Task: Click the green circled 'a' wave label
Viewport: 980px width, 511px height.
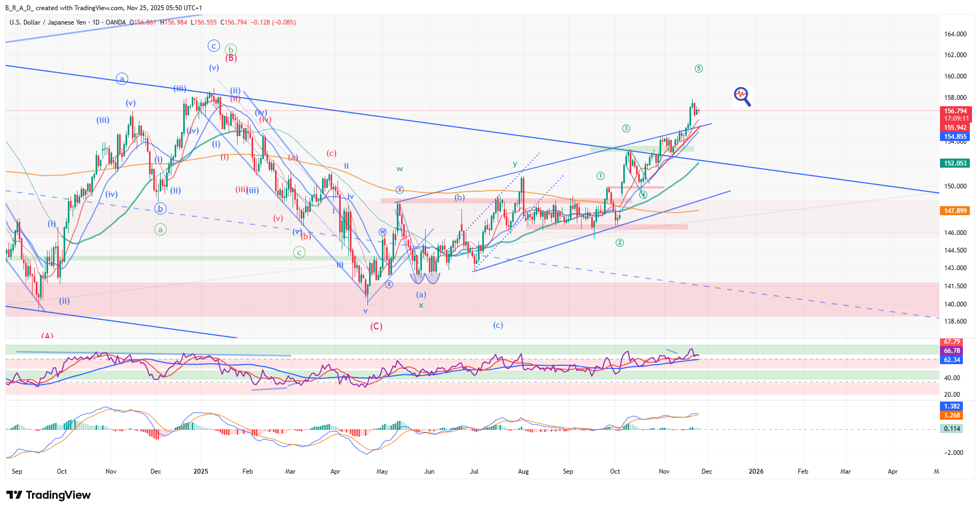Action: pyautogui.click(x=160, y=229)
